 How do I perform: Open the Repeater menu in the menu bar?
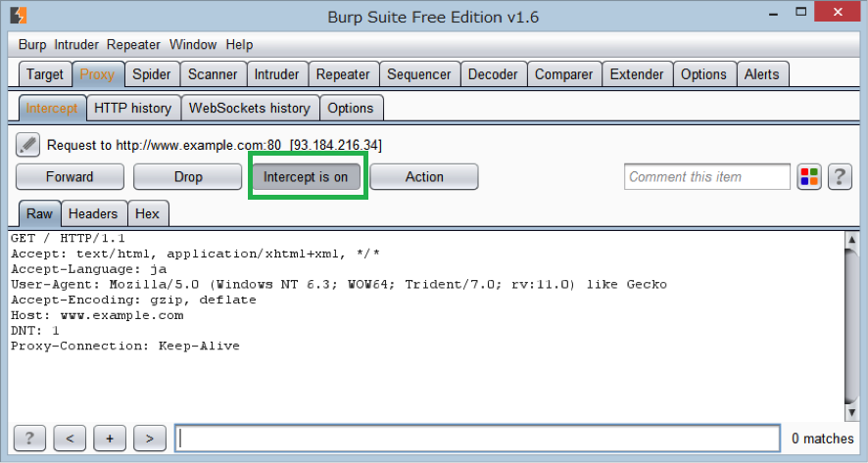pos(133,45)
